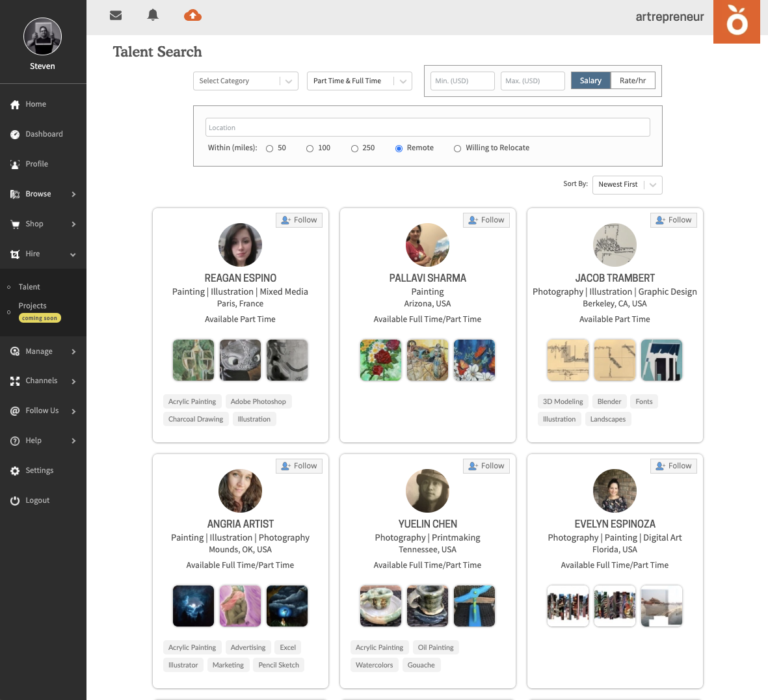The image size is (768, 700).
Task: Click Steven's profile avatar in sidebar
Action: tap(43, 36)
